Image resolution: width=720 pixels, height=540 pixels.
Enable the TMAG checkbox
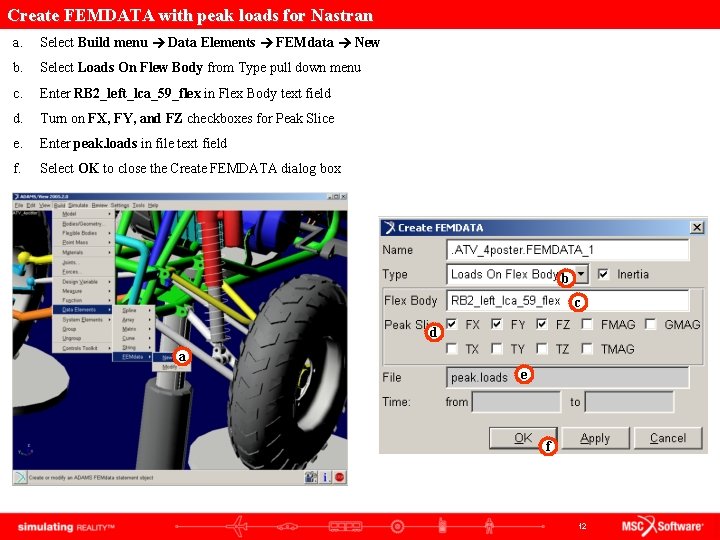(x=587, y=349)
